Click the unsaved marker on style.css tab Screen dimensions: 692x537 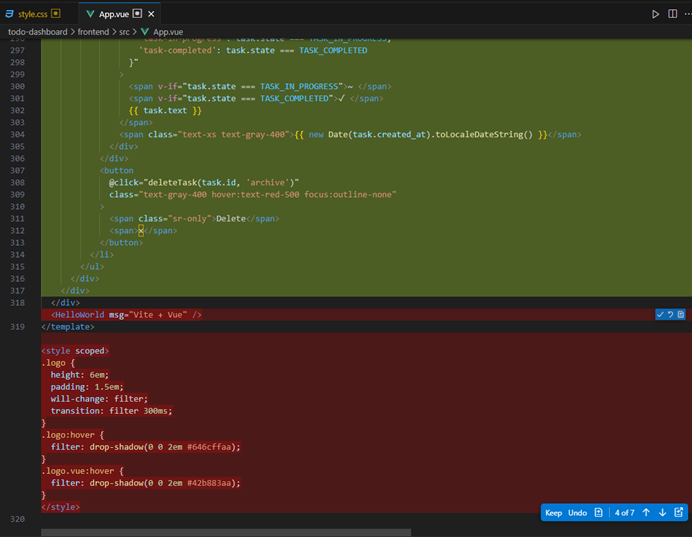56,14
